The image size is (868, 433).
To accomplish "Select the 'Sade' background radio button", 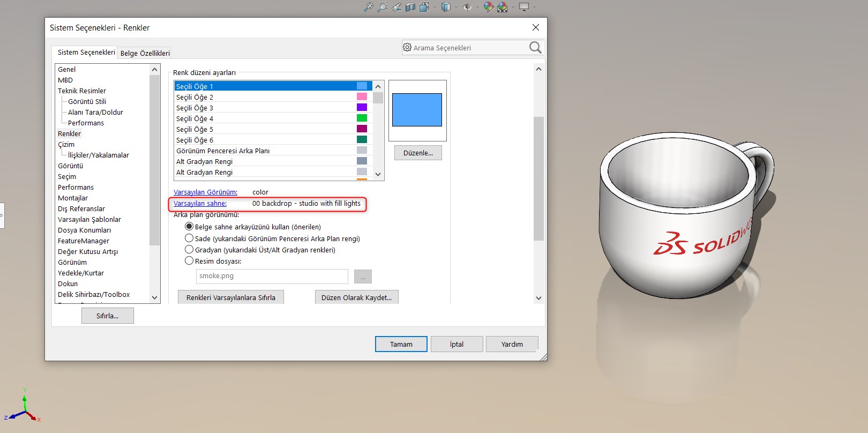I will 189,238.
